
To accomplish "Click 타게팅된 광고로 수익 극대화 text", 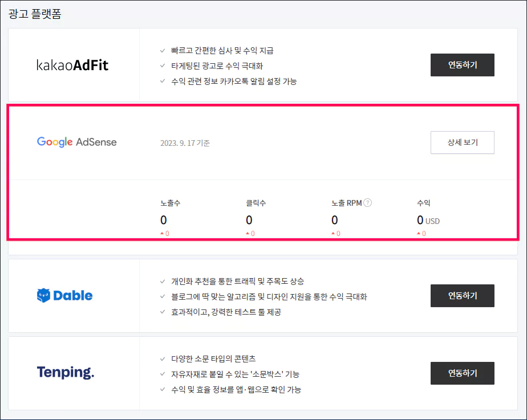I will click(x=217, y=66).
